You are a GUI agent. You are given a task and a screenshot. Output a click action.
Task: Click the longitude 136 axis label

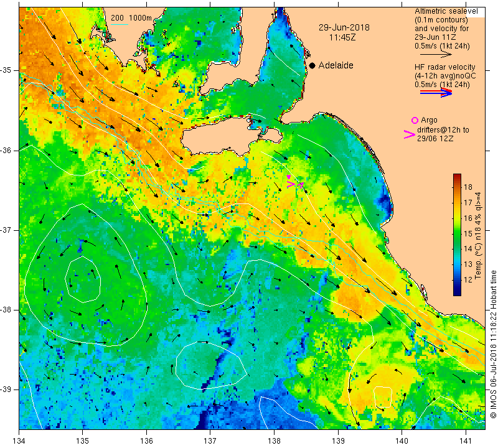click(x=146, y=441)
